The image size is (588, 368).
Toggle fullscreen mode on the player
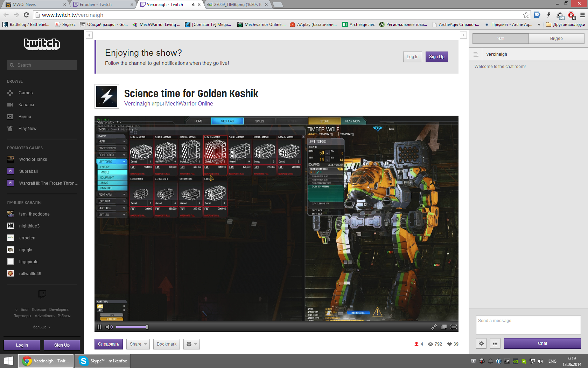454,327
